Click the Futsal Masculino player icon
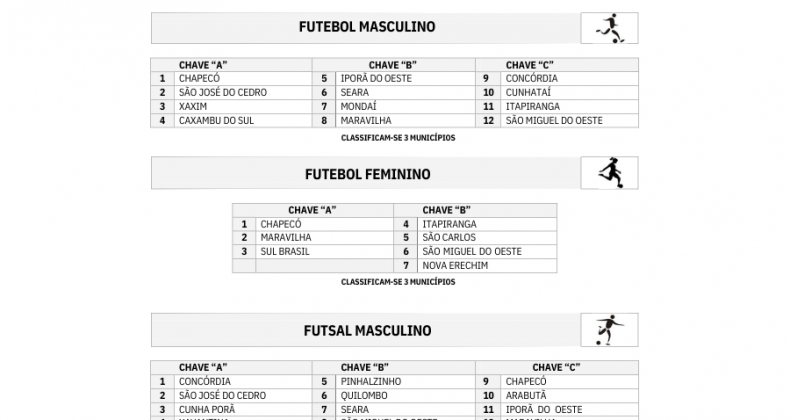Image resolution: width=790 pixels, height=420 pixels. [x=610, y=330]
